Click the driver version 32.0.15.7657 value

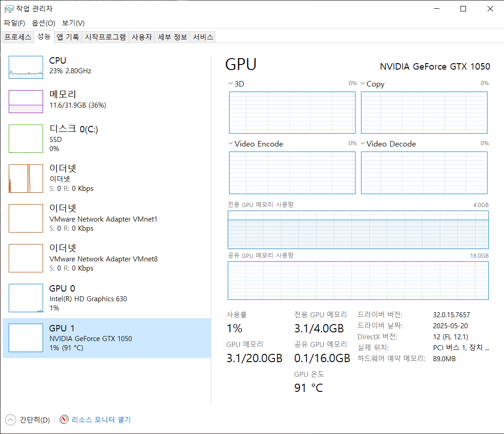point(451,315)
